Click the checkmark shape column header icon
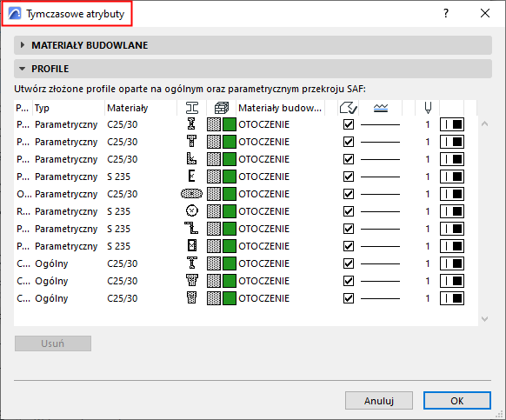The height and width of the screenshot is (420, 506). (348, 108)
